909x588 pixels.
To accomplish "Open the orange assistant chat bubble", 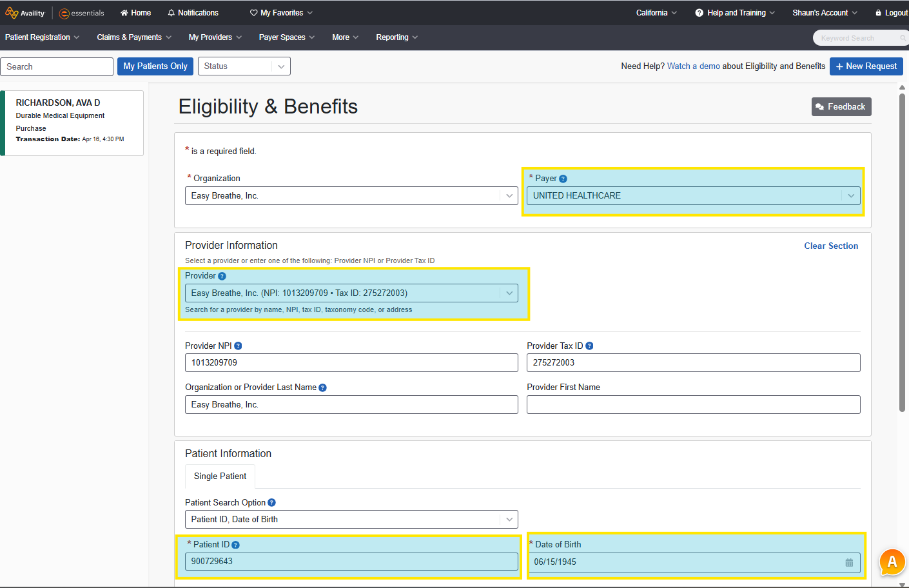I will (x=892, y=562).
